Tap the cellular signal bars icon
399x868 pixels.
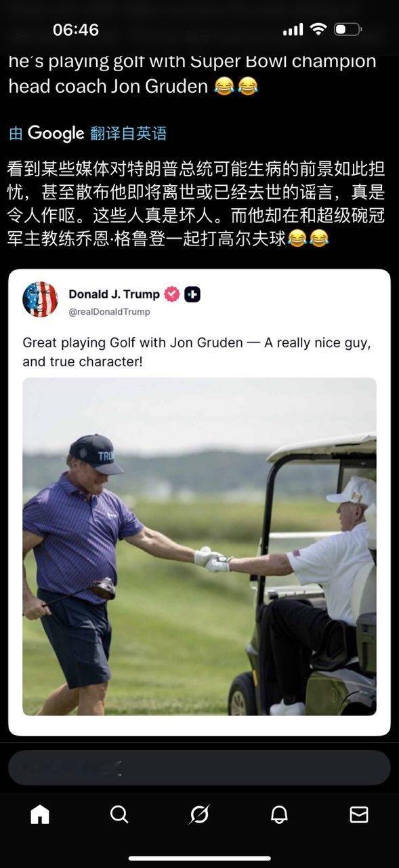(x=293, y=30)
